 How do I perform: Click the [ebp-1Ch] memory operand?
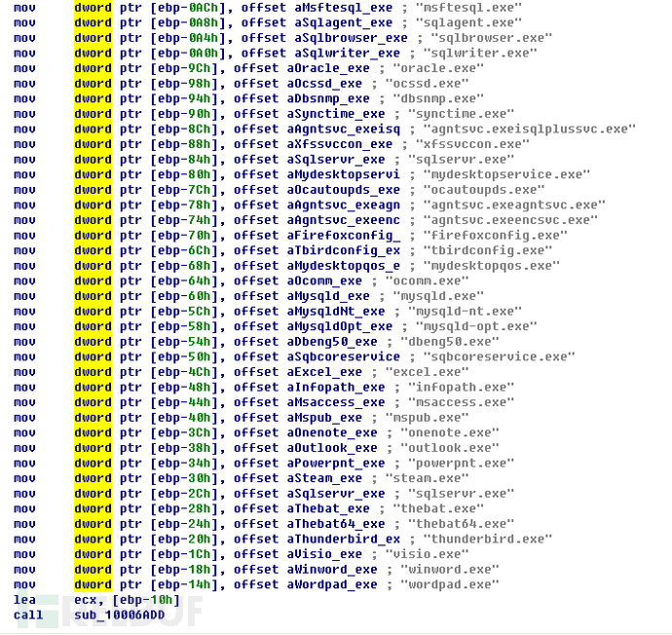tap(185, 554)
